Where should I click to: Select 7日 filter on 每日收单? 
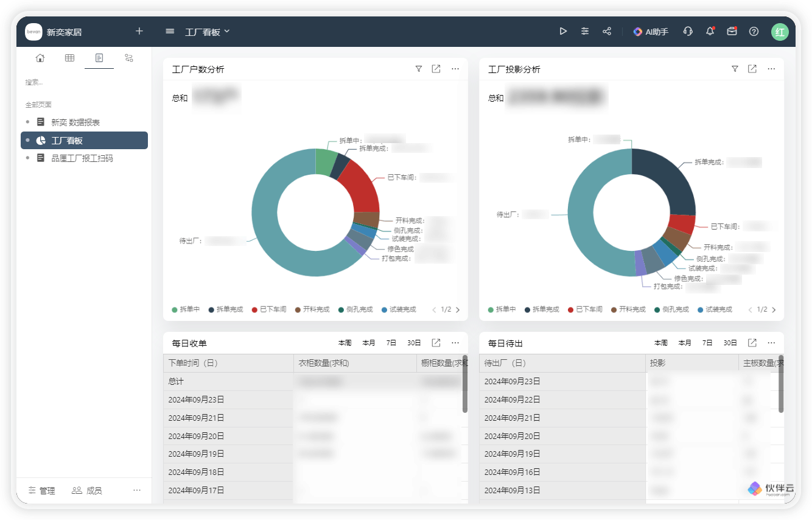click(x=391, y=343)
